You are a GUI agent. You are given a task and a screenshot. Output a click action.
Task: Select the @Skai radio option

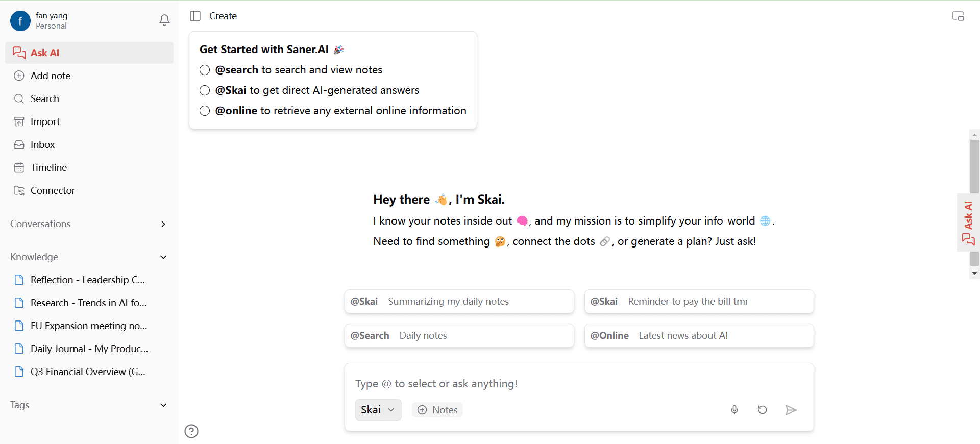[x=205, y=90]
